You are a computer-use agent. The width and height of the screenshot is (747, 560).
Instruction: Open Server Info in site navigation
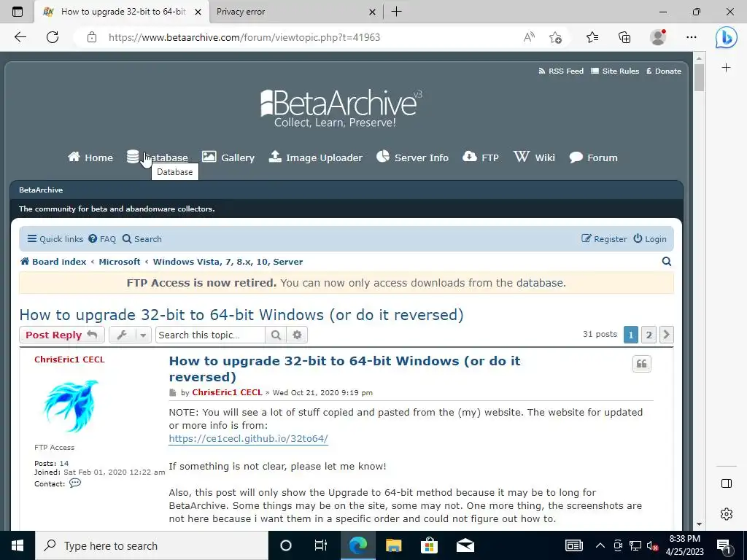413,157
